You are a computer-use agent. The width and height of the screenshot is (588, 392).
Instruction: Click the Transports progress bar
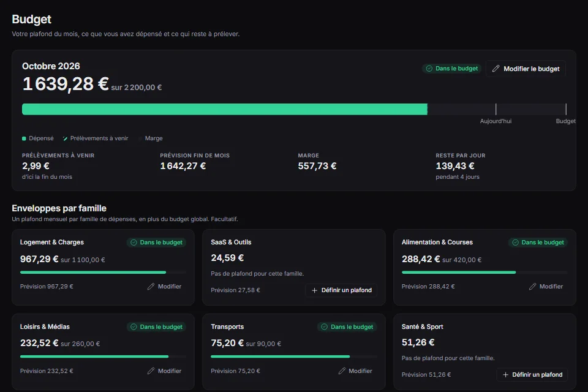[294, 356]
